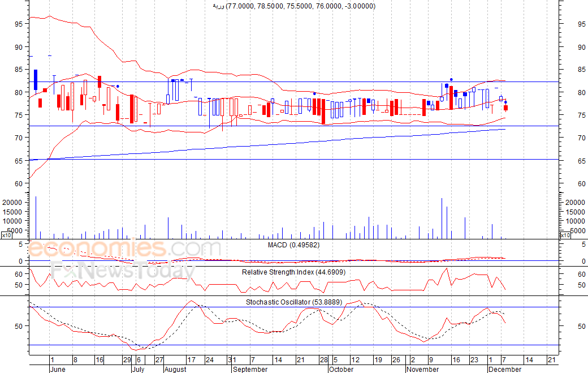The height and width of the screenshot is (373, 588).
Task: Click the June month label
Action: (58, 369)
